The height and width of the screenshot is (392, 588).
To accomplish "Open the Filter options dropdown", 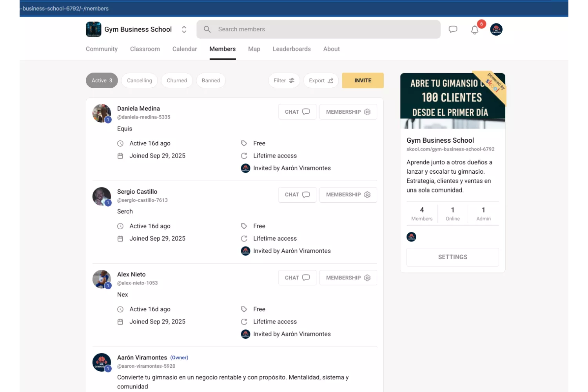I will coord(284,81).
